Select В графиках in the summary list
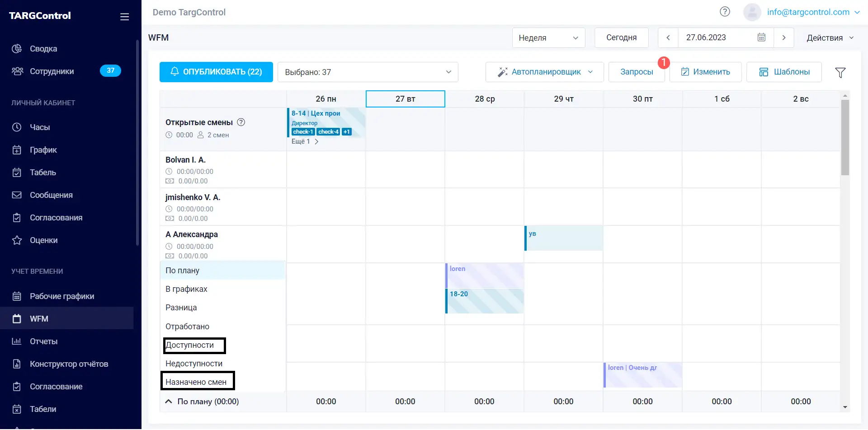The image size is (868, 430). pos(222,289)
